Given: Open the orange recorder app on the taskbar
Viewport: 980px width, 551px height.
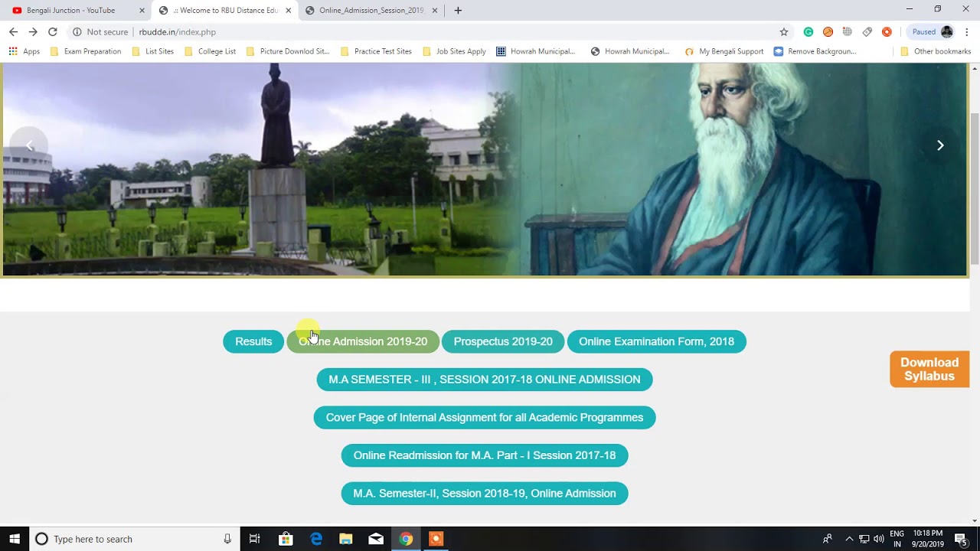Looking at the screenshot, I should click(436, 539).
